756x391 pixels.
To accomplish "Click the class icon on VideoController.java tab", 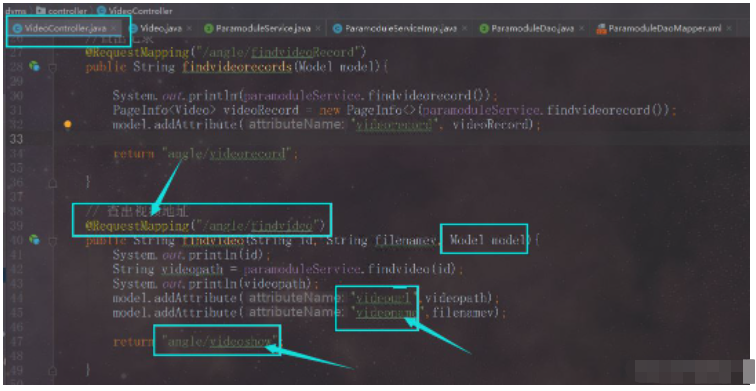I will point(17,28).
